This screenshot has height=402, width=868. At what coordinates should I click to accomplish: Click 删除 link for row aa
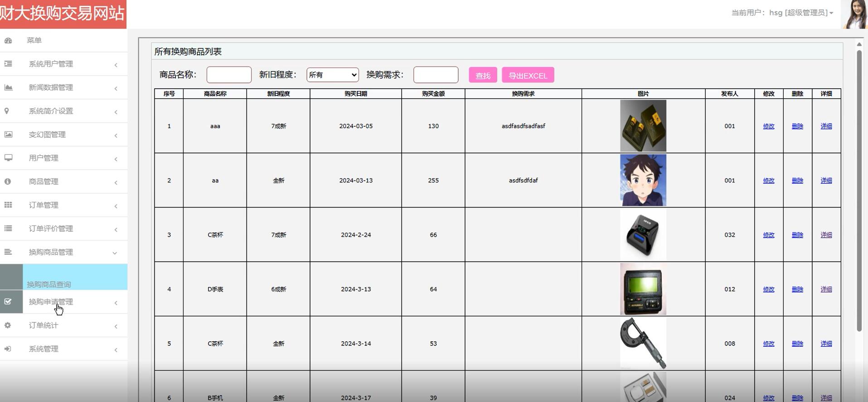[797, 181]
